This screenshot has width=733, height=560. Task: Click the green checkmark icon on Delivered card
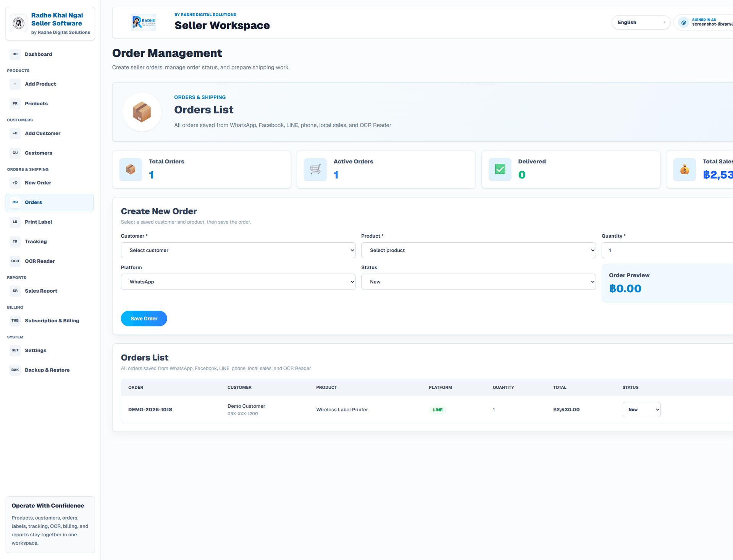[x=500, y=169]
